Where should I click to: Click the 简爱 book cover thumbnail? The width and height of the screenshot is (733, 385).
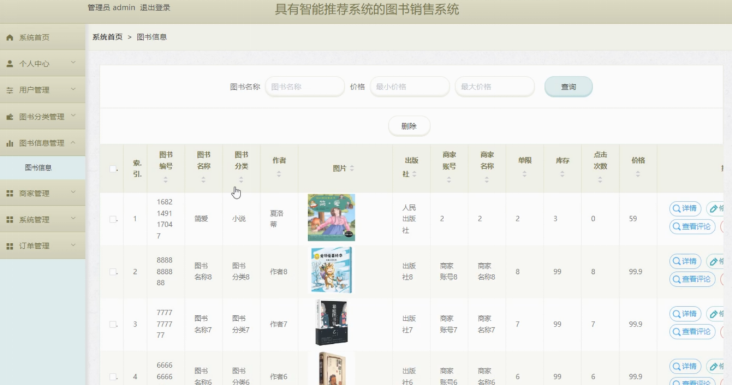click(x=331, y=218)
